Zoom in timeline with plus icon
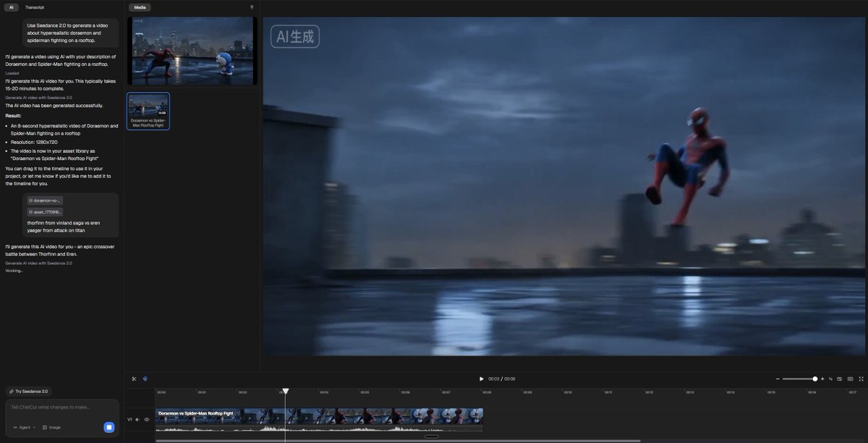868x443 pixels. click(822, 379)
